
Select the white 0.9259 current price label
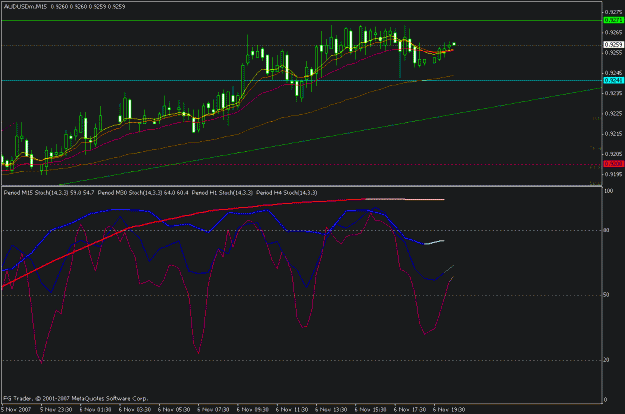(613, 45)
